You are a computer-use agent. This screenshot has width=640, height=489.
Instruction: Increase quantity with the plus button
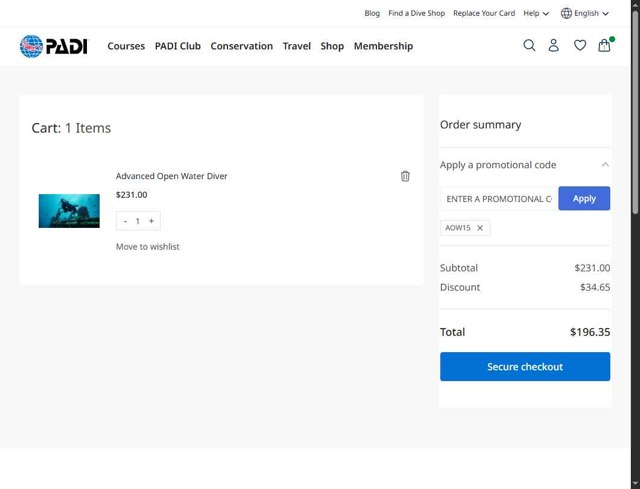151,221
